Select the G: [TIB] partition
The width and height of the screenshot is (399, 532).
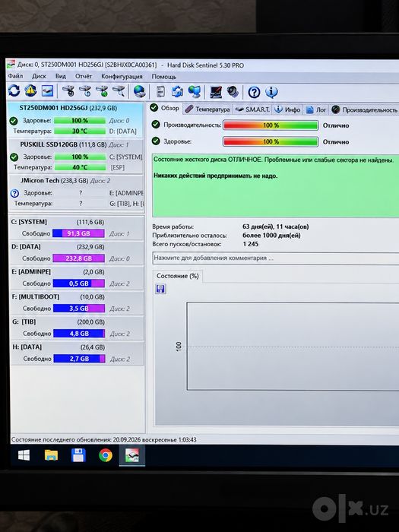point(78,328)
